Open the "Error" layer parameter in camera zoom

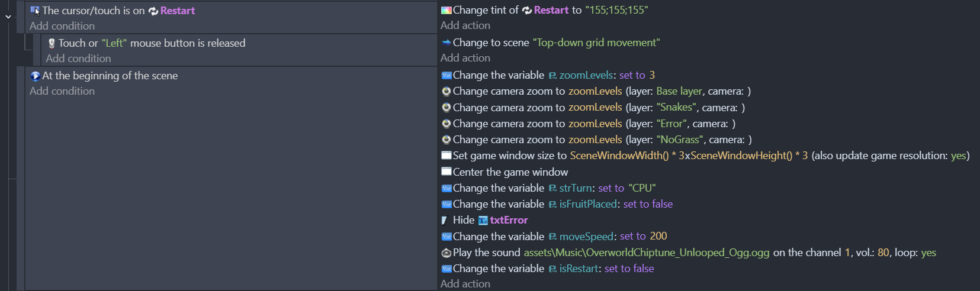[672, 124]
